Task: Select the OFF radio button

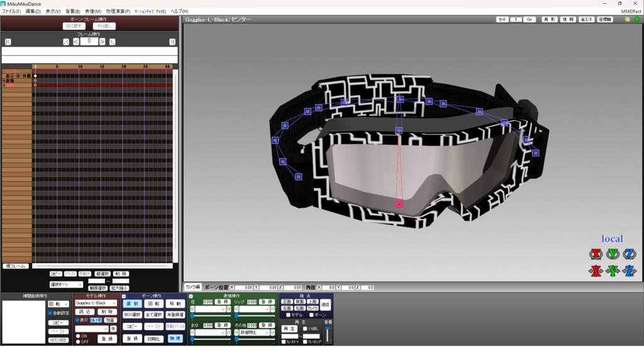Action: (78, 341)
